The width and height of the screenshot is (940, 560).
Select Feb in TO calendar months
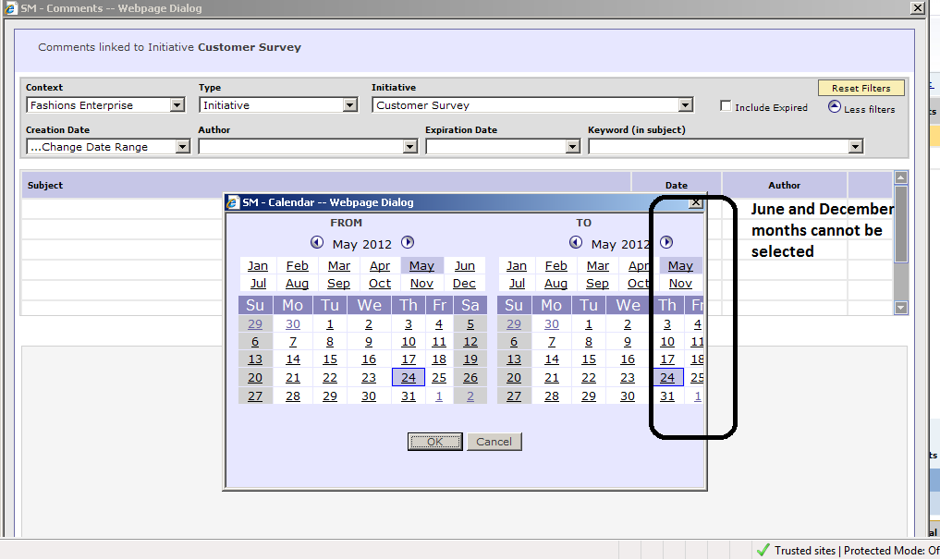[x=556, y=265]
